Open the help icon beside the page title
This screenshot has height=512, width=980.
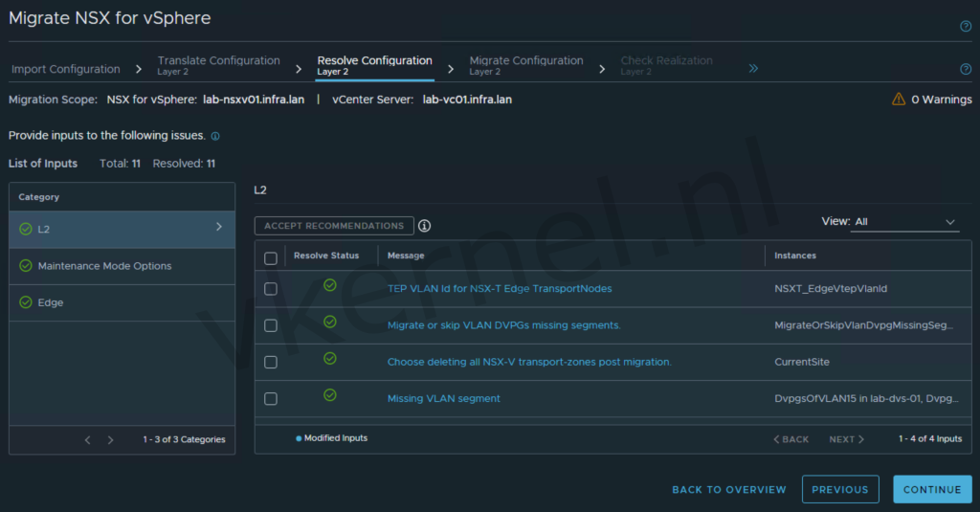[x=966, y=26]
